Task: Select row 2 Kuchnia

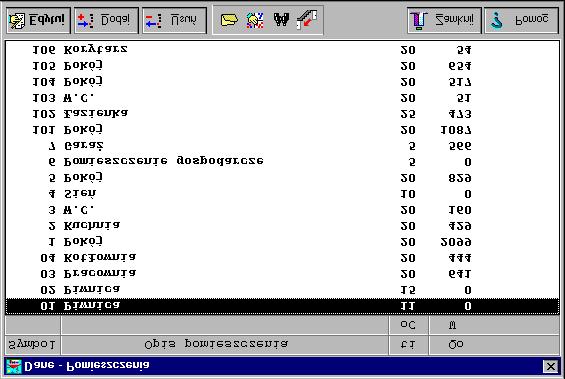Action: (x=282, y=226)
